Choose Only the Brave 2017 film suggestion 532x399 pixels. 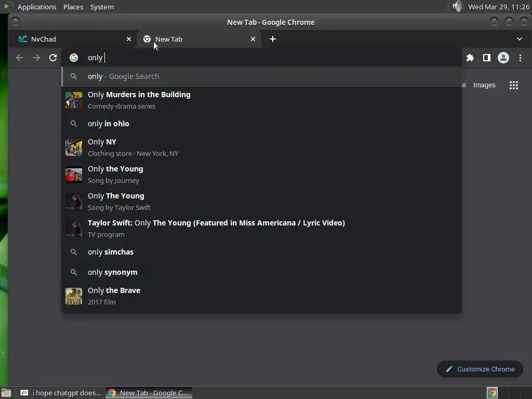point(262,296)
